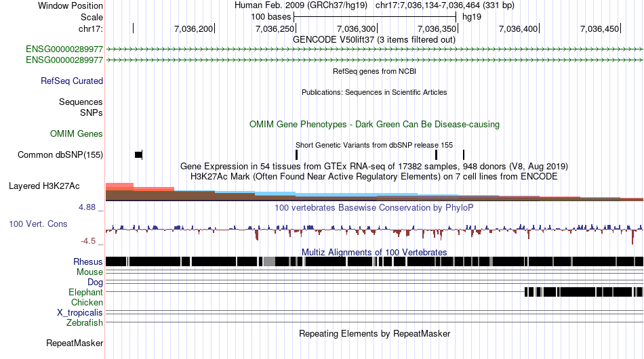Click the OMIM Gene Phenotypes title
Screen dimensions: 644x359
pyautogui.click(x=374, y=125)
